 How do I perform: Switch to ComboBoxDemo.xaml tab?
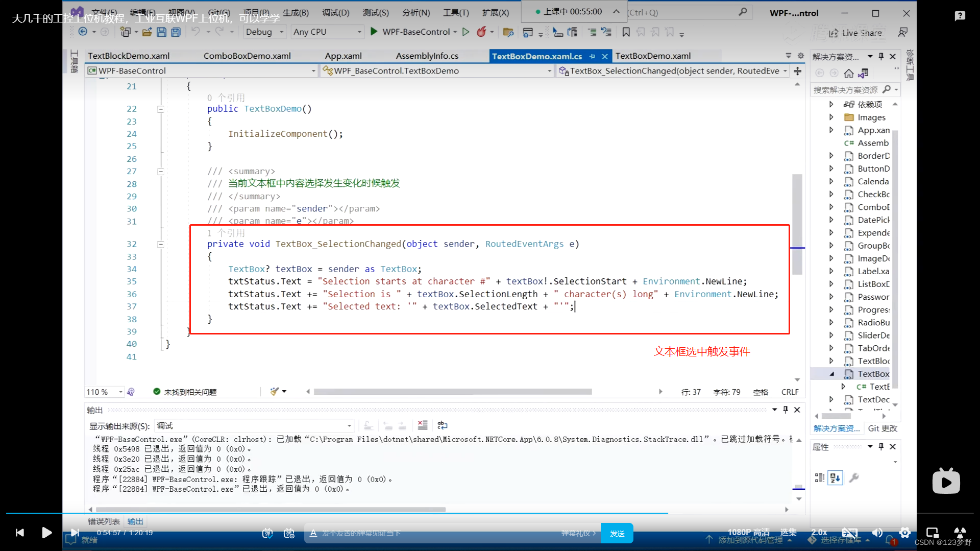click(247, 56)
